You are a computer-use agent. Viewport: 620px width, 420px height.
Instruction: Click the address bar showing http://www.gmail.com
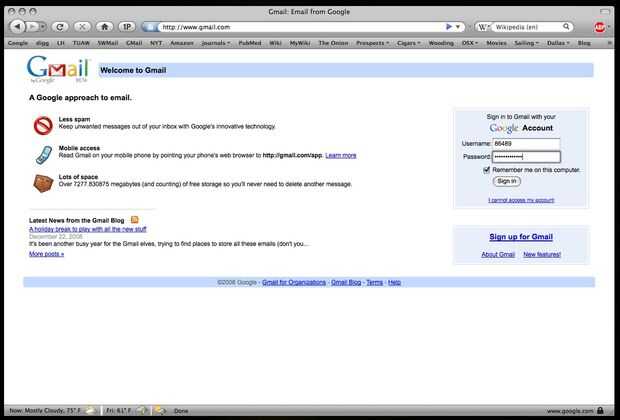coord(301,27)
